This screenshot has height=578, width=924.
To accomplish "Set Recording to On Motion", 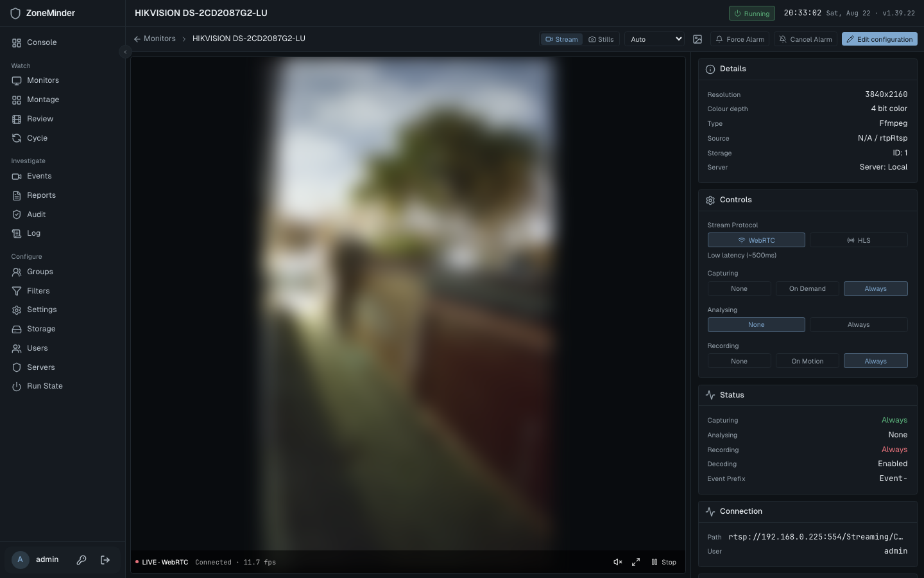I will tap(807, 361).
